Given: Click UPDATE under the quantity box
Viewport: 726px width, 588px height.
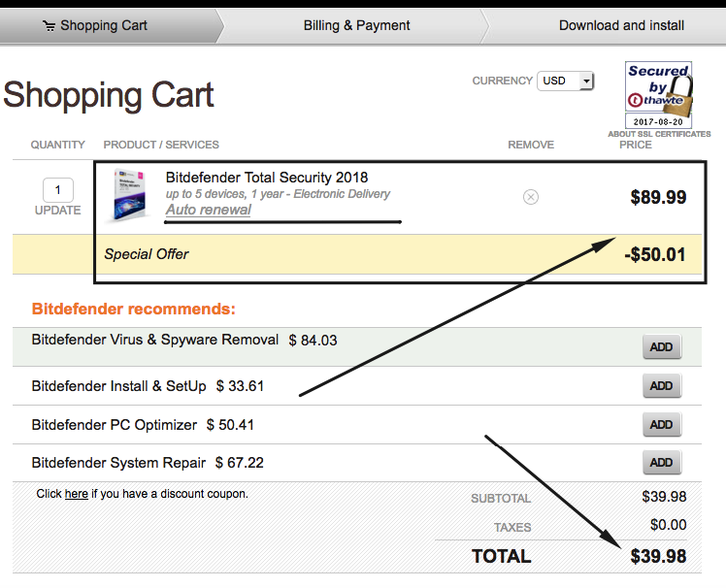Looking at the screenshot, I should tap(58, 210).
